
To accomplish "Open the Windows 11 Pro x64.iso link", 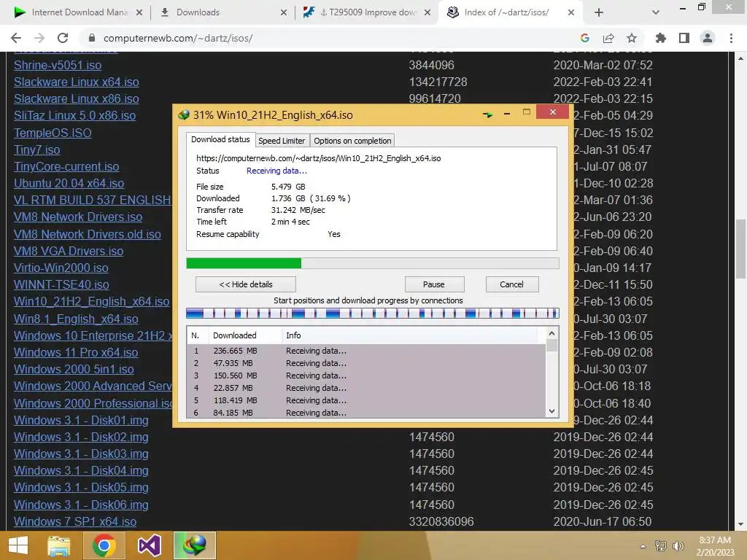I will 76,352.
